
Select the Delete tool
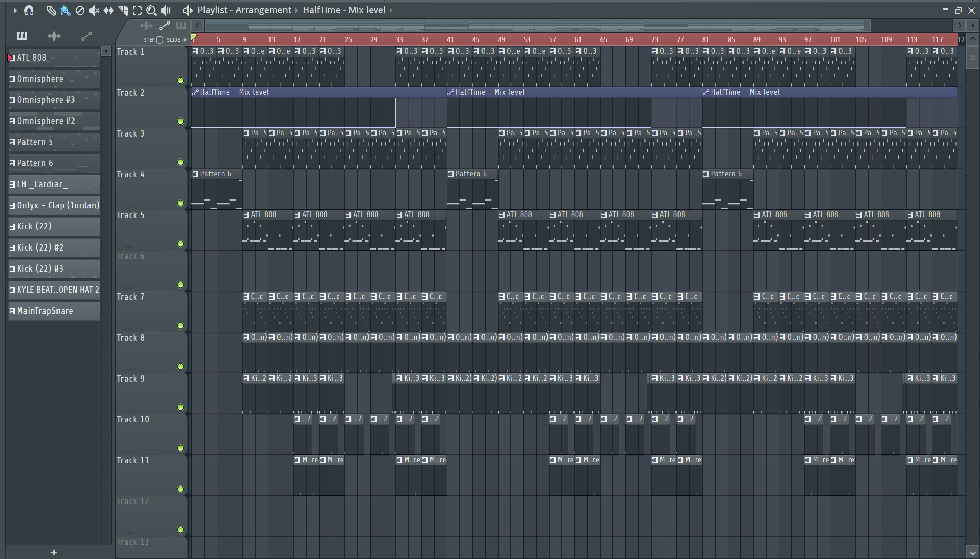click(80, 10)
